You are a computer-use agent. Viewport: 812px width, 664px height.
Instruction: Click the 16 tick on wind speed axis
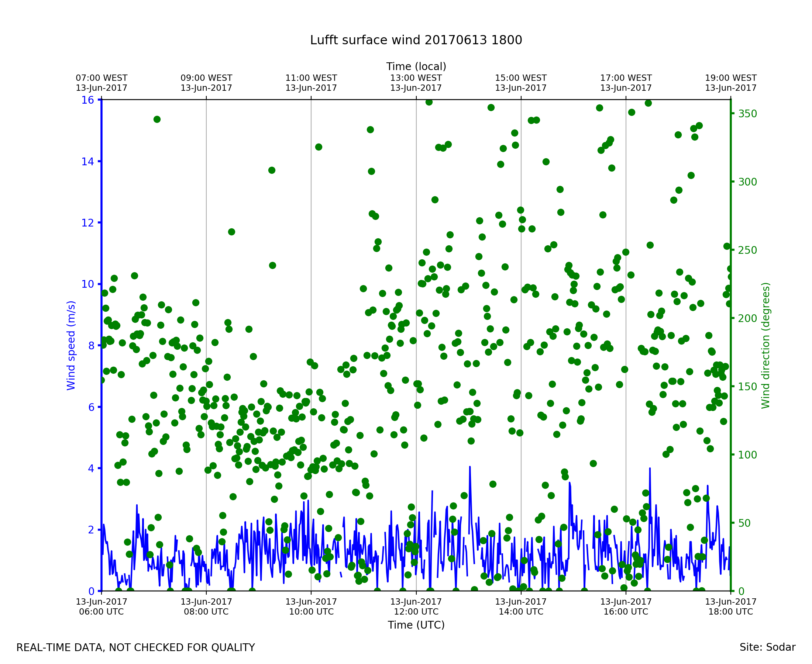point(87,100)
